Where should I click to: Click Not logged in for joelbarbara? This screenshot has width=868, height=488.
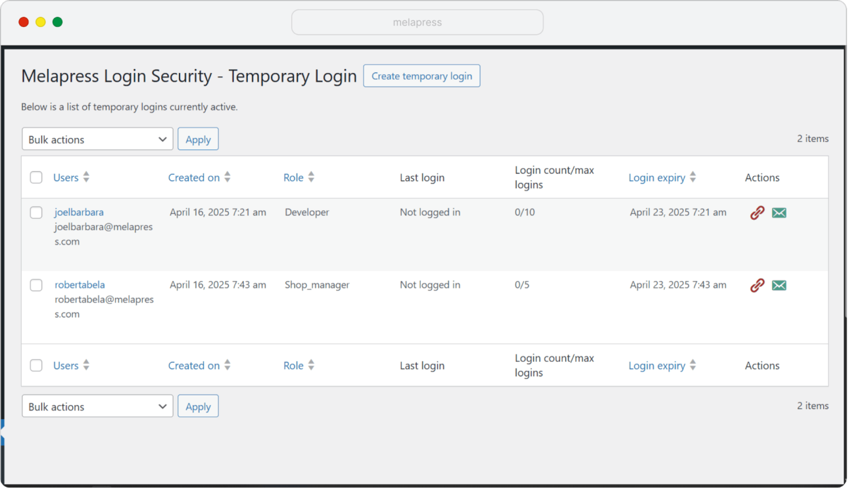click(430, 212)
